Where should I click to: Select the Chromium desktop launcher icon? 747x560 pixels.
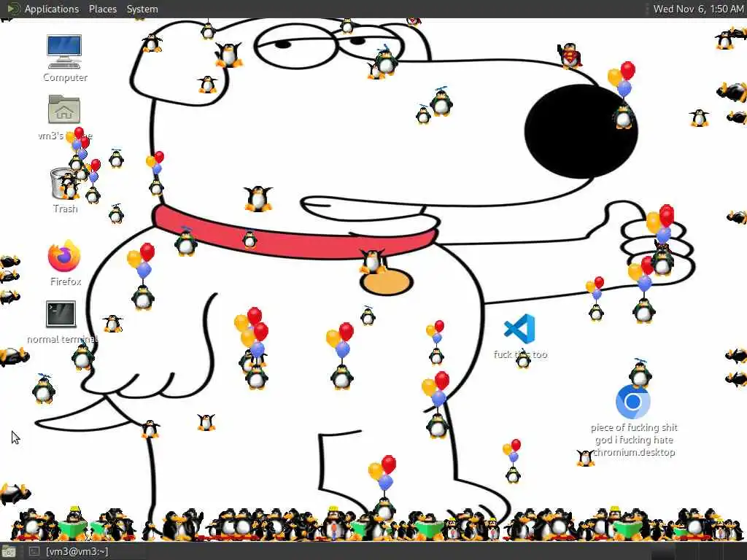[x=632, y=402]
